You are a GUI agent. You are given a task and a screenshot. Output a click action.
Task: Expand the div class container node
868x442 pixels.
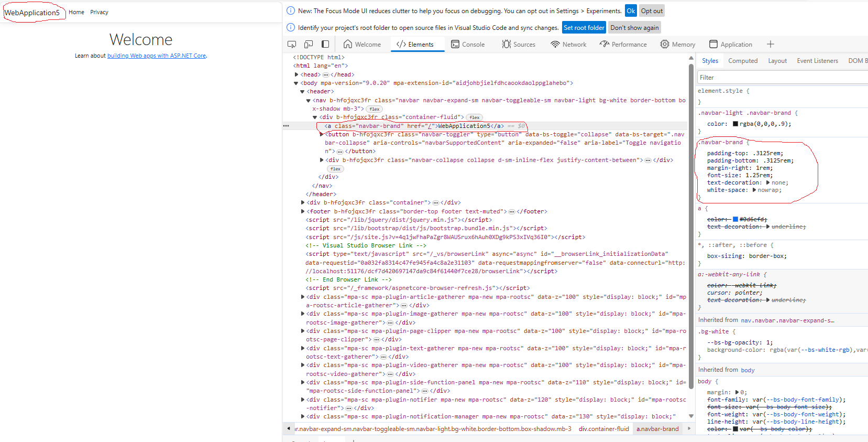point(303,202)
